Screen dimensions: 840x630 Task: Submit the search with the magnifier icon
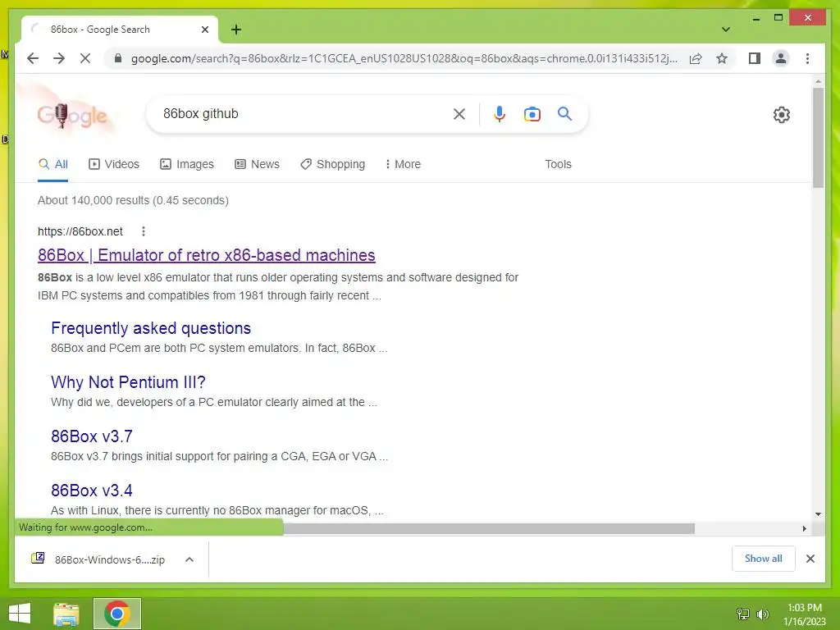[x=564, y=114]
